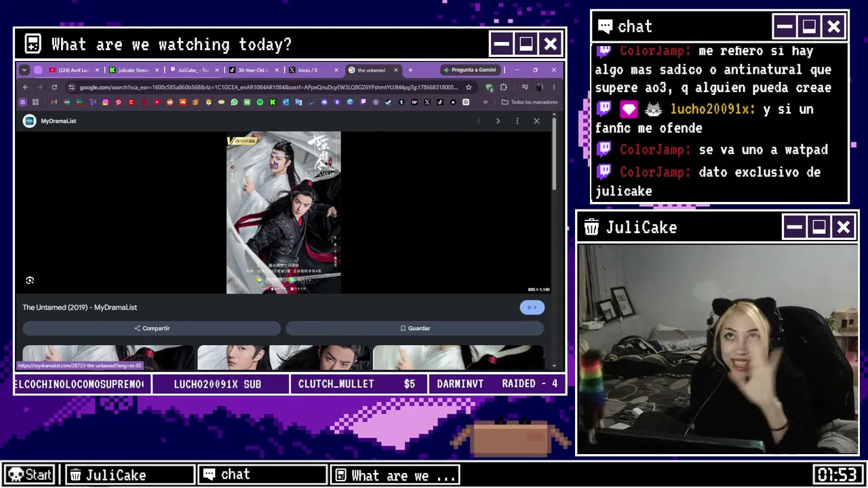Click the Pregunta a Gemini button
868x488 pixels.
(x=470, y=70)
